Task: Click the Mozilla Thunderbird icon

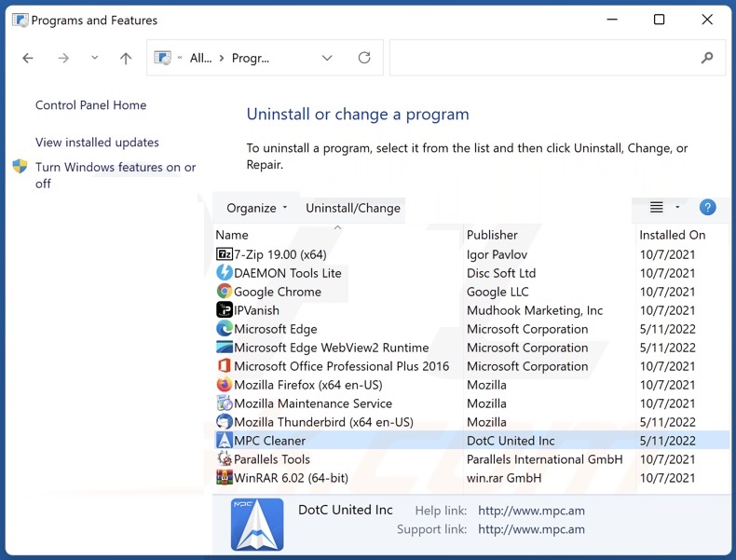Action: coord(225,421)
